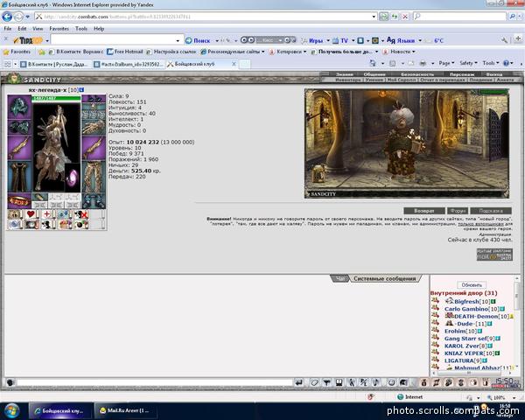Click the gloves equipment slot

pos(94,128)
